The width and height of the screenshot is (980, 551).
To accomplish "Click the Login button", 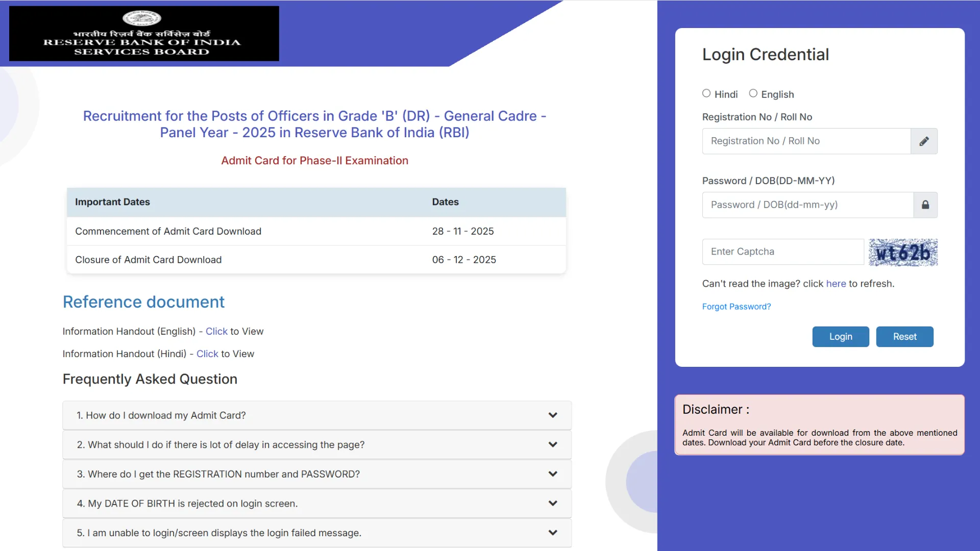I will coord(840,337).
